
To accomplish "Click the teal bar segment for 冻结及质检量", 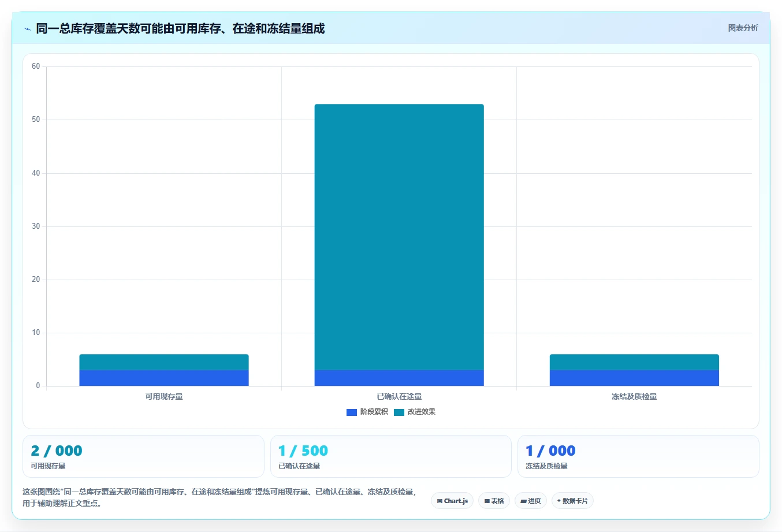I will click(x=634, y=362).
